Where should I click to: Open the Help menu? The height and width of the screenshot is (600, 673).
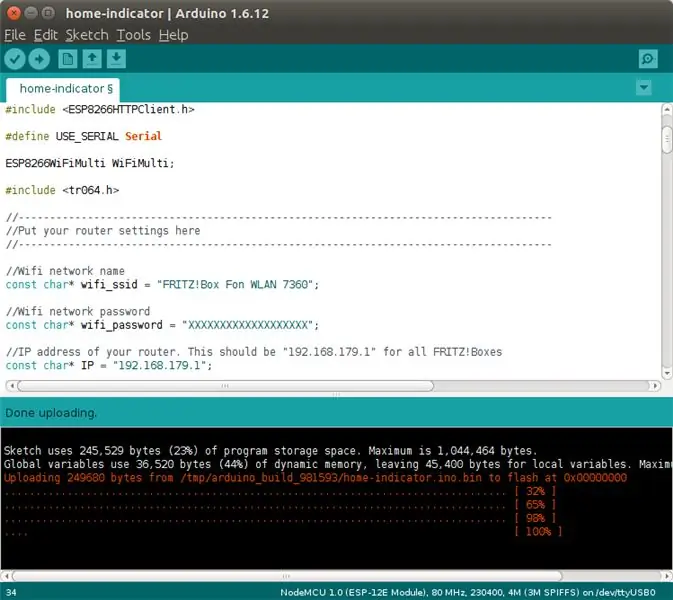coord(173,35)
